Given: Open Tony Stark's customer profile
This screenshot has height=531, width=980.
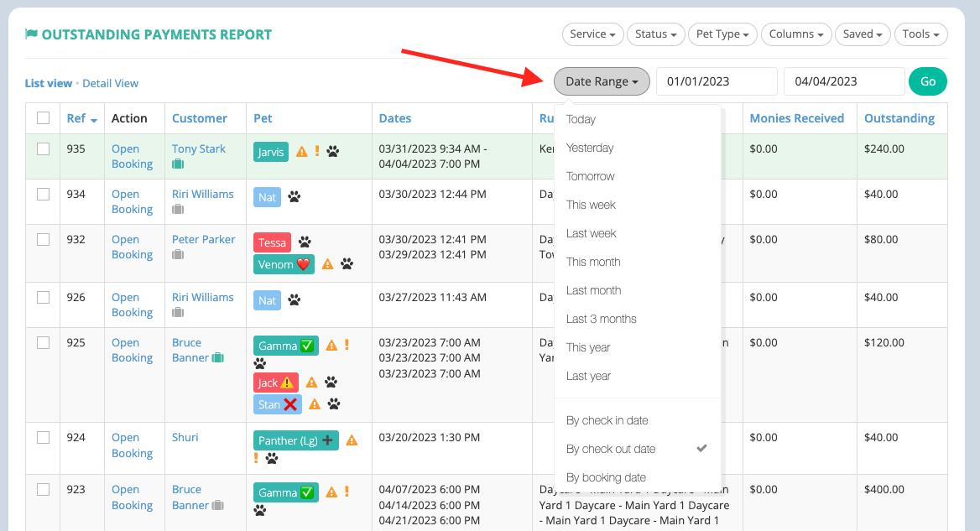Looking at the screenshot, I should (199, 148).
